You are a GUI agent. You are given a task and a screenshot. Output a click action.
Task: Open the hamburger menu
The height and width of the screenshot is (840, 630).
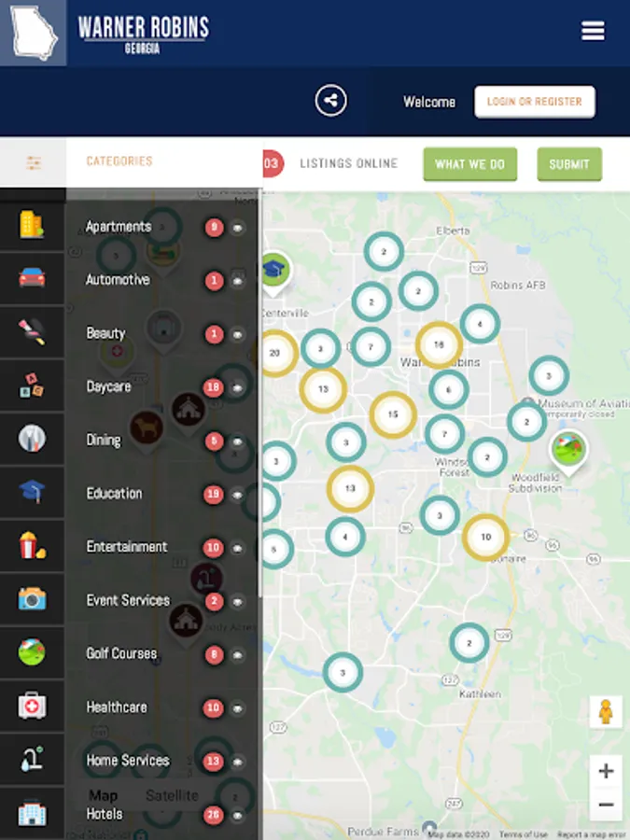tap(593, 31)
